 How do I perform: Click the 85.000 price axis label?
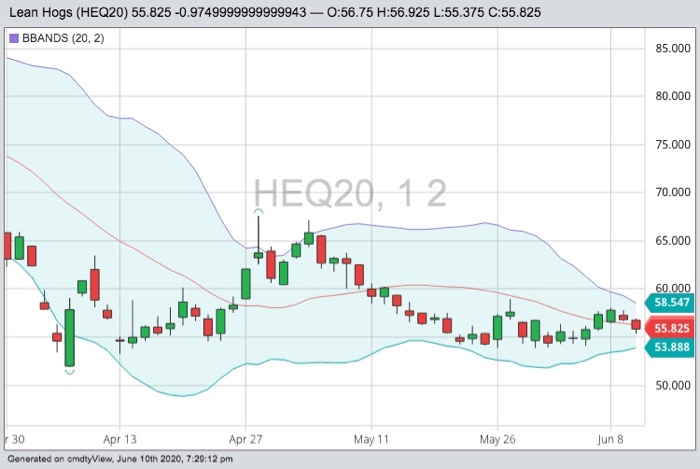click(673, 49)
